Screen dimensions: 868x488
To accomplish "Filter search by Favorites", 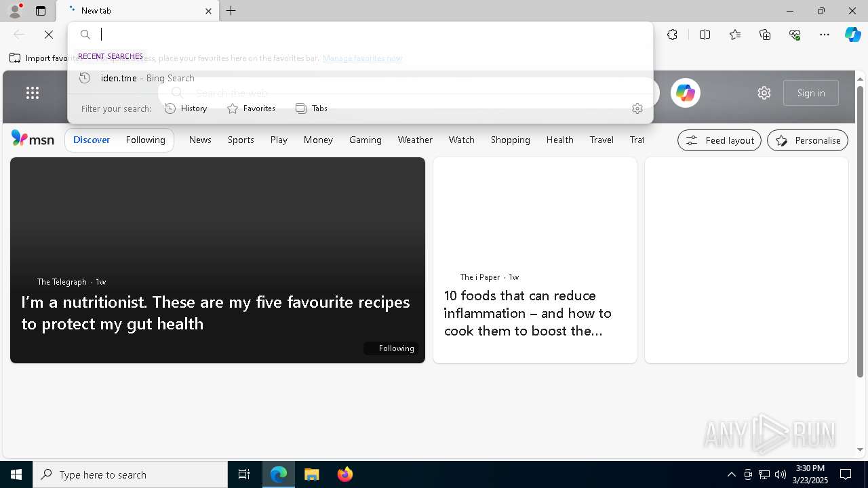I will 251,108.
